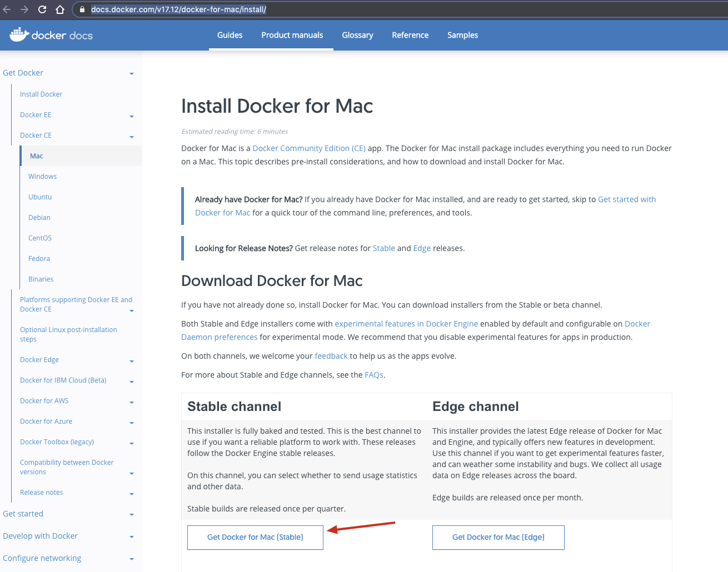The height and width of the screenshot is (572, 728).
Task: Click the docker docs whale logo
Action: tap(51, 35)
